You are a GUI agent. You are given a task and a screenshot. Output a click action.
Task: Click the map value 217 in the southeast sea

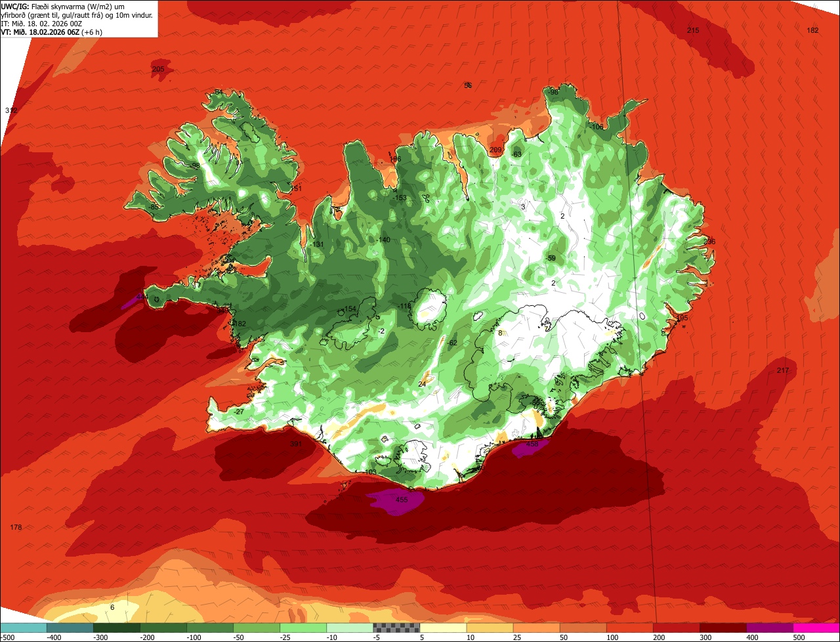(782, 371)
